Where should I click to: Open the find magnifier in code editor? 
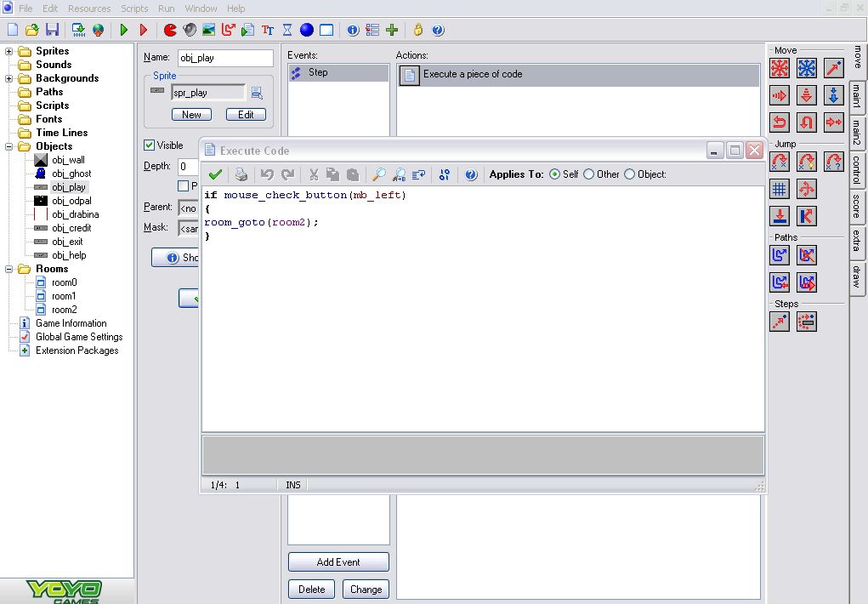pyautogui.click(x=378, y=174)
